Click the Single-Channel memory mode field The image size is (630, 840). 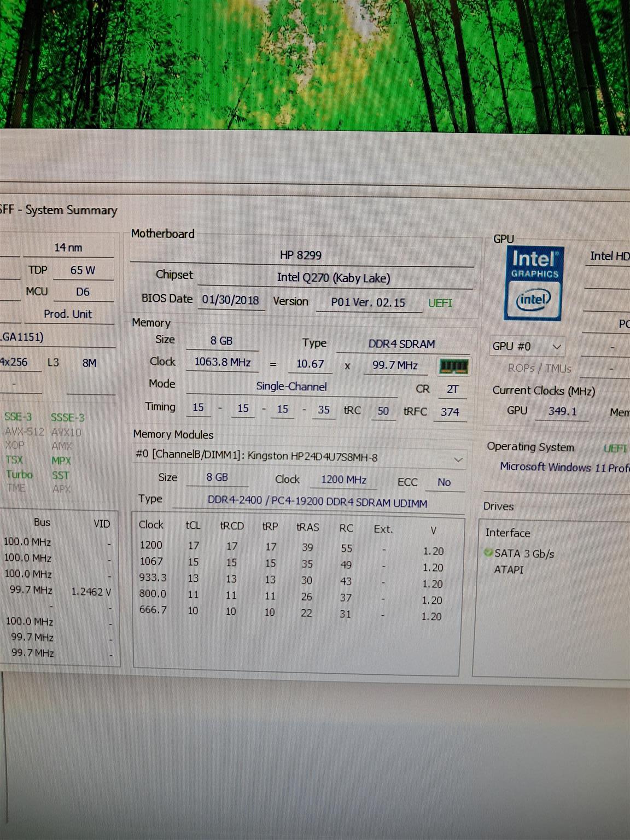click(291, 387)
